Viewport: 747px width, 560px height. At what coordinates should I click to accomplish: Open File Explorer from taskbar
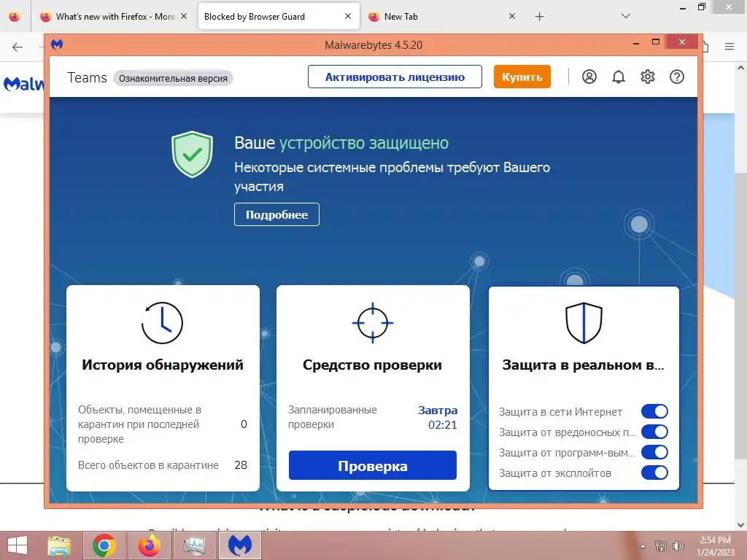(59, 545)
